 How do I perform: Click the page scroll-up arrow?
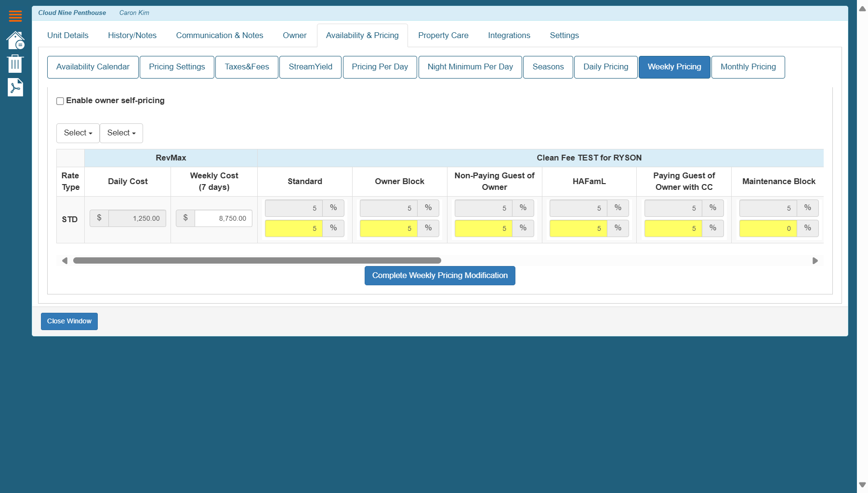pyautogui.click(x=862, y=9)
